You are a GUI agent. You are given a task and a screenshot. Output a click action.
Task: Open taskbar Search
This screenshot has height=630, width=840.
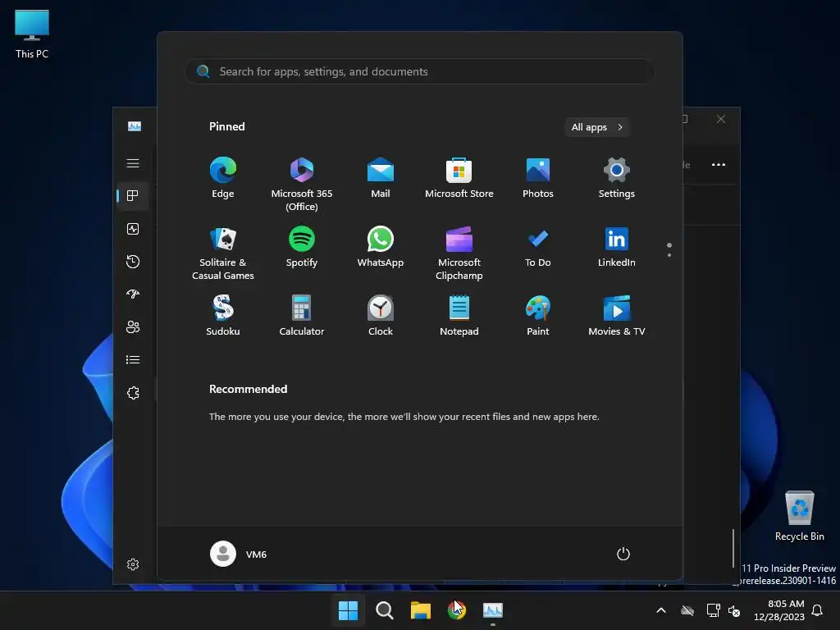tap(384, 610)
